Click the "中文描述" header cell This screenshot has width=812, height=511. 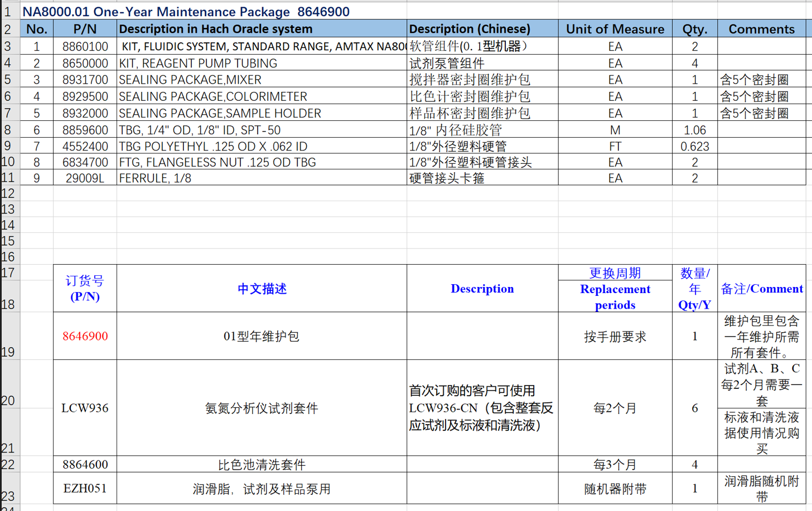pyautogui.click(x=261, y=289)
